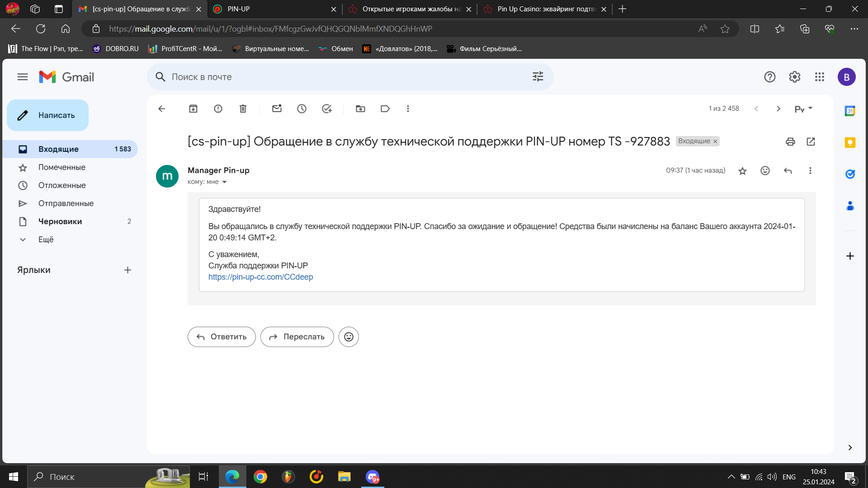Delete this email with the trash icon
Viewport: 868px width, 488px height.
pos(243,109)
